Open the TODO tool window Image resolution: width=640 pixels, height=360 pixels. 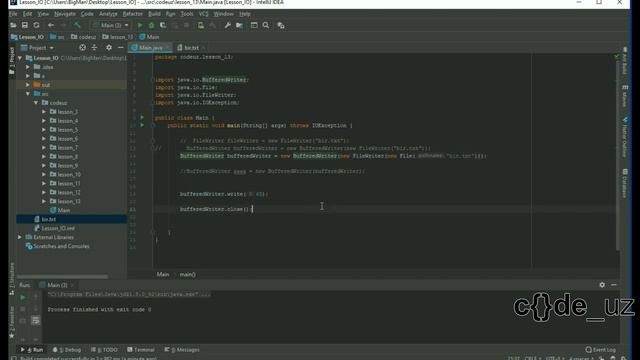point(104,350)
